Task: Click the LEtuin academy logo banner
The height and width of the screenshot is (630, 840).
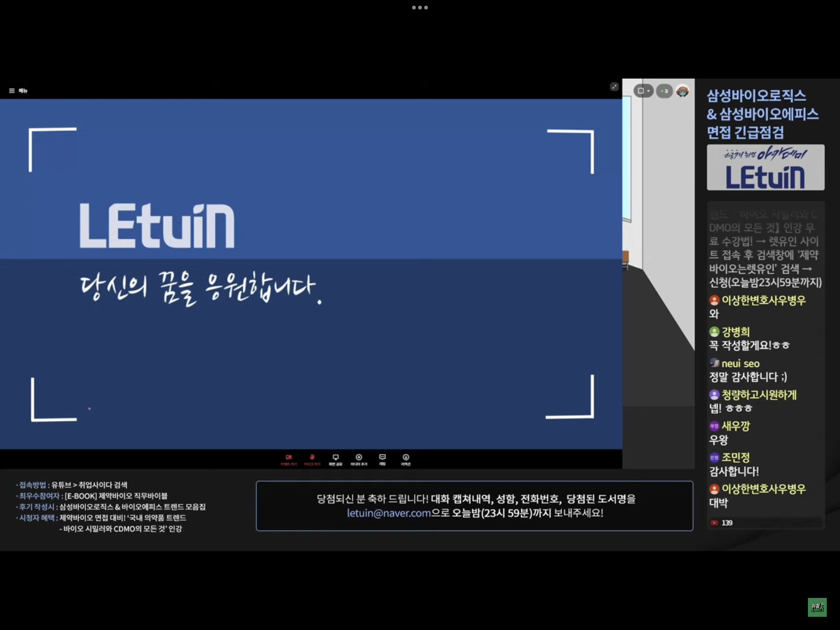Action: point(765,167)
